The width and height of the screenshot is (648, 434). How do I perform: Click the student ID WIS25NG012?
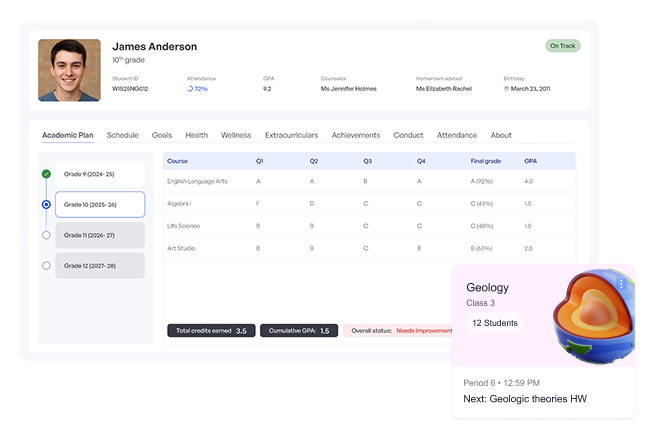pos(130,88)
